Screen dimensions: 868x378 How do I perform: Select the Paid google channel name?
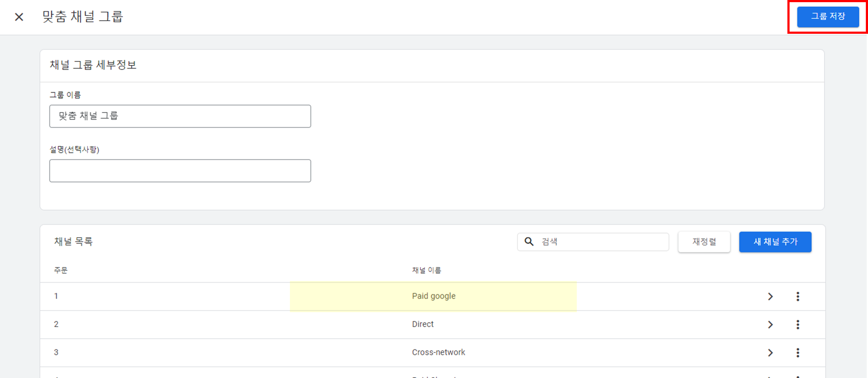coord(433,296)
